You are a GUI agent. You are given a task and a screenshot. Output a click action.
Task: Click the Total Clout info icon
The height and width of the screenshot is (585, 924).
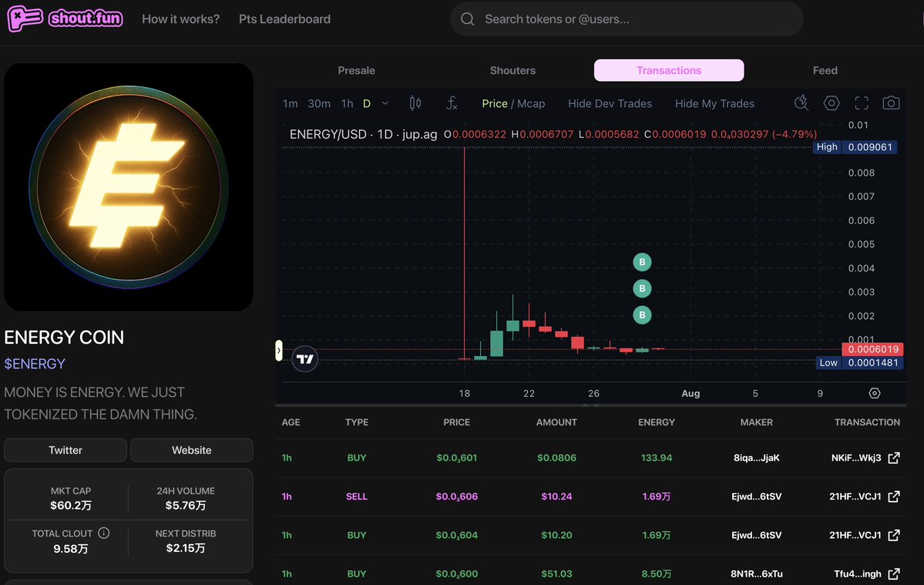(x=104, y=533)
